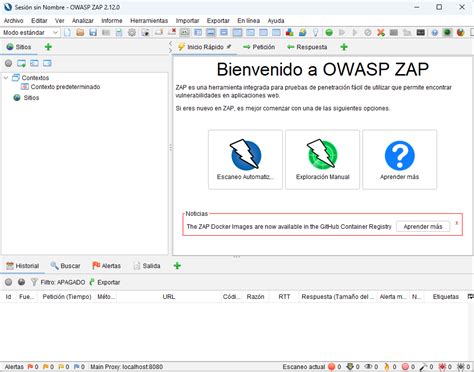Launch Exploración Manual button

pyautogui.click(x=322, y=160)
